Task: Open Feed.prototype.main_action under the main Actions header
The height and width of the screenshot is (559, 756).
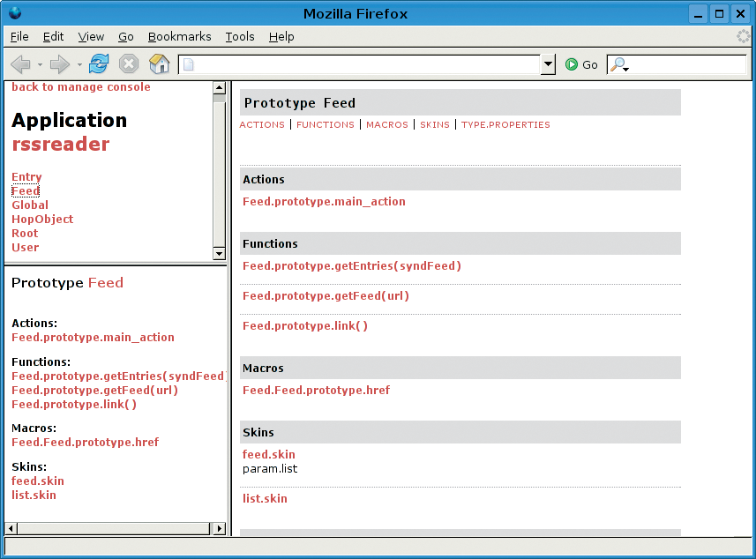Action: point(324,201)
